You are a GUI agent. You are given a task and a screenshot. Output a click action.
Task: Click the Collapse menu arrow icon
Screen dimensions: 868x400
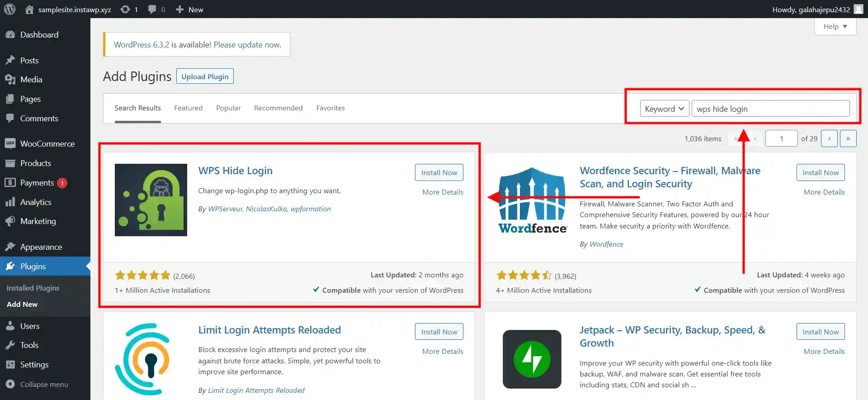[10, 384]
